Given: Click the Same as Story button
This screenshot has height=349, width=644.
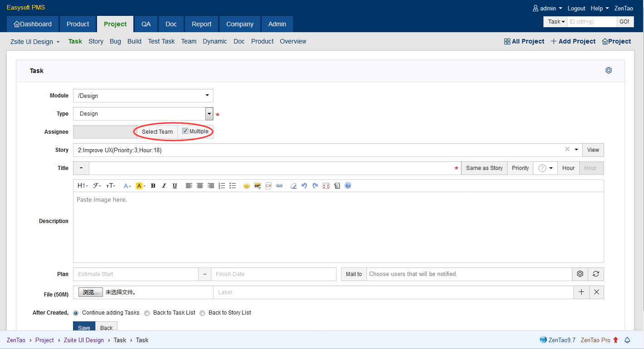Looking at the screenshot, I should 484,168.
